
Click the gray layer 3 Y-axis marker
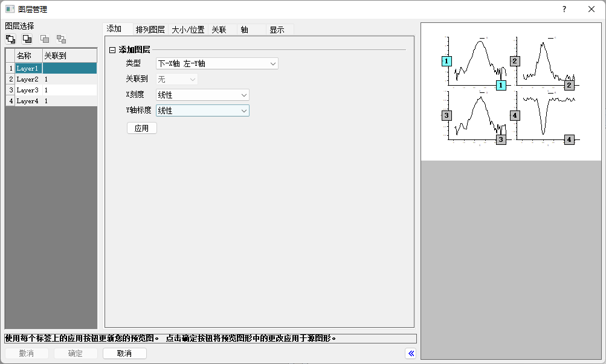446,115
